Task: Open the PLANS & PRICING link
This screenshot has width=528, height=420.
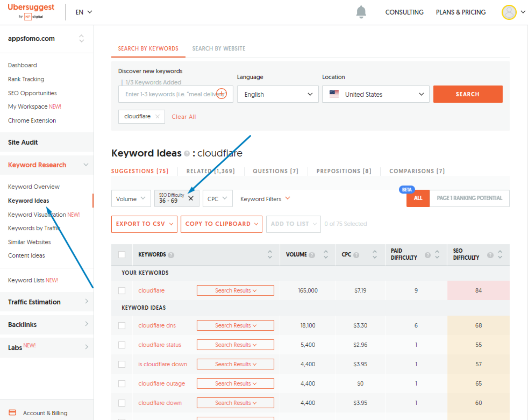Action: click(461, 12)
